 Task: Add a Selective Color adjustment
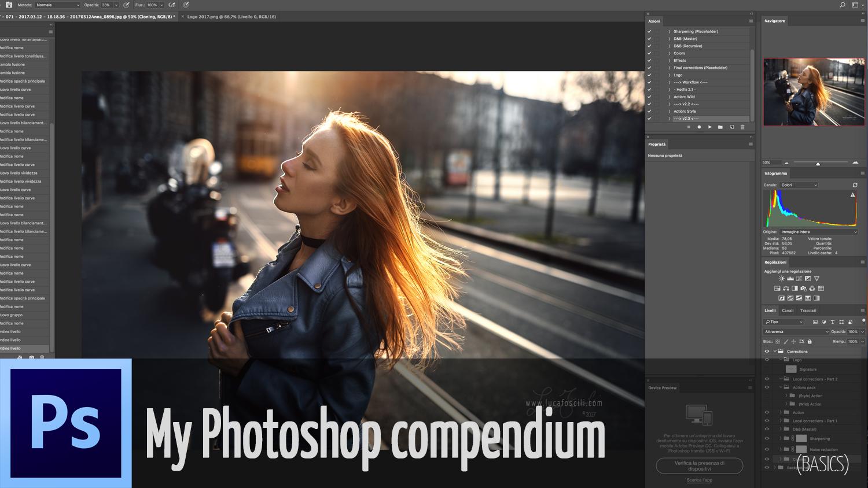pyautogui.click(x=808, y=298)
